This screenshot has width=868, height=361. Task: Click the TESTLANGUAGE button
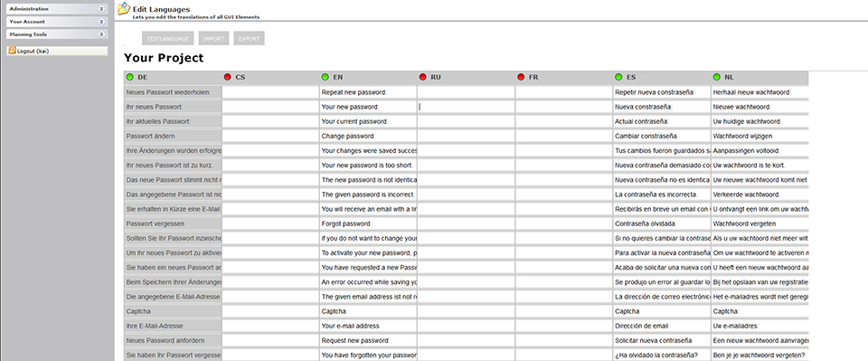pyautogui.click(x=168, y=39)
